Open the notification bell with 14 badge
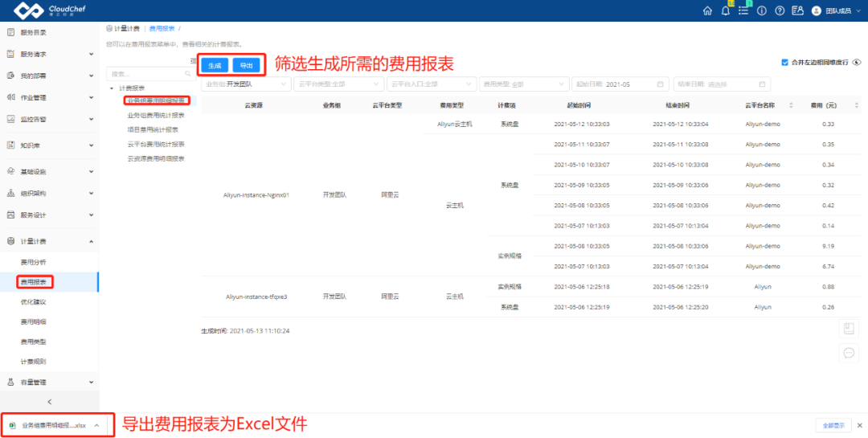The height and width of the screenshot is (438, 868). click(x=726, y=10)
